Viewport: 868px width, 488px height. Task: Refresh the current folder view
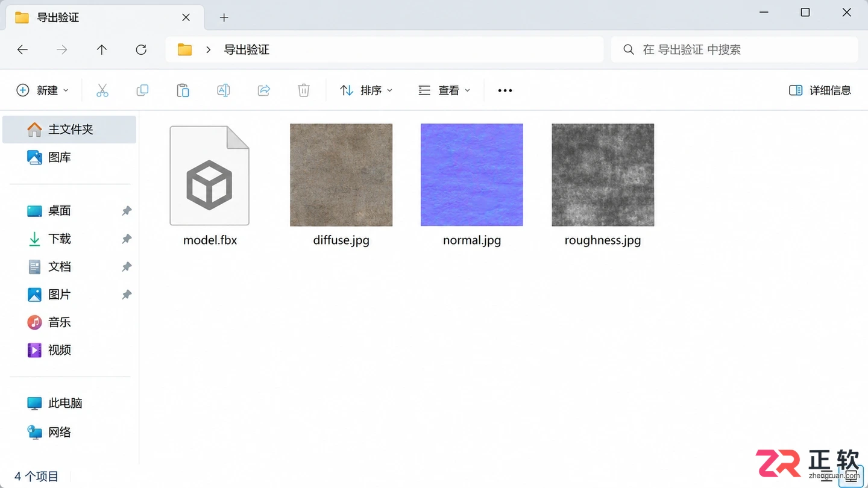pyautogui.click(x=141, y=50)
